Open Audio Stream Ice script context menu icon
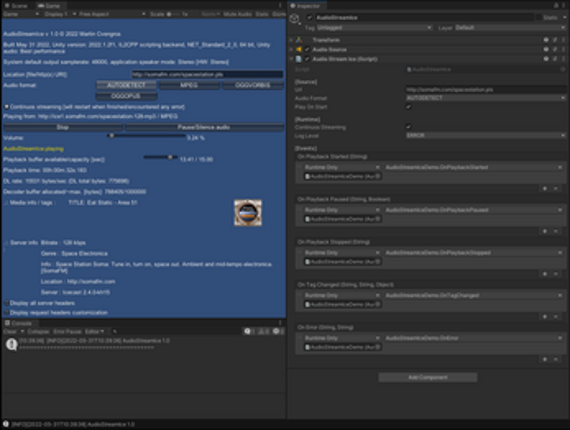Screen dimensions: 570x430 pos(563,59)
